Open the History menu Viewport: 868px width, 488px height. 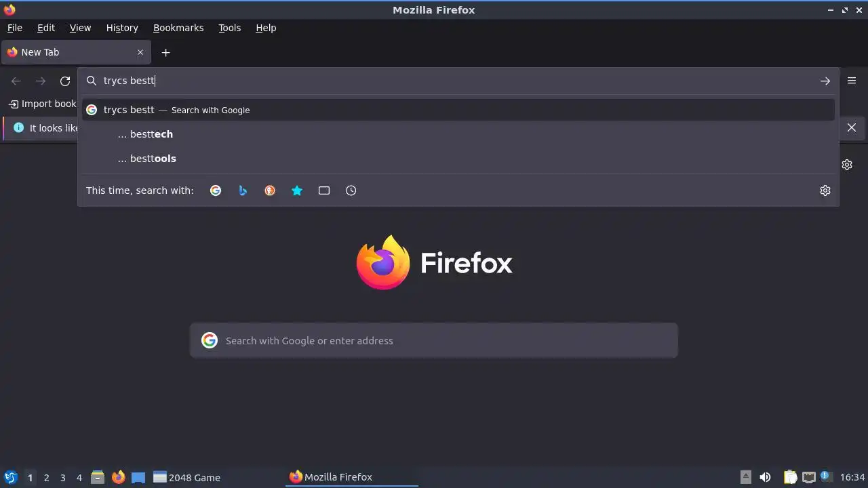(x=122, y=28)
